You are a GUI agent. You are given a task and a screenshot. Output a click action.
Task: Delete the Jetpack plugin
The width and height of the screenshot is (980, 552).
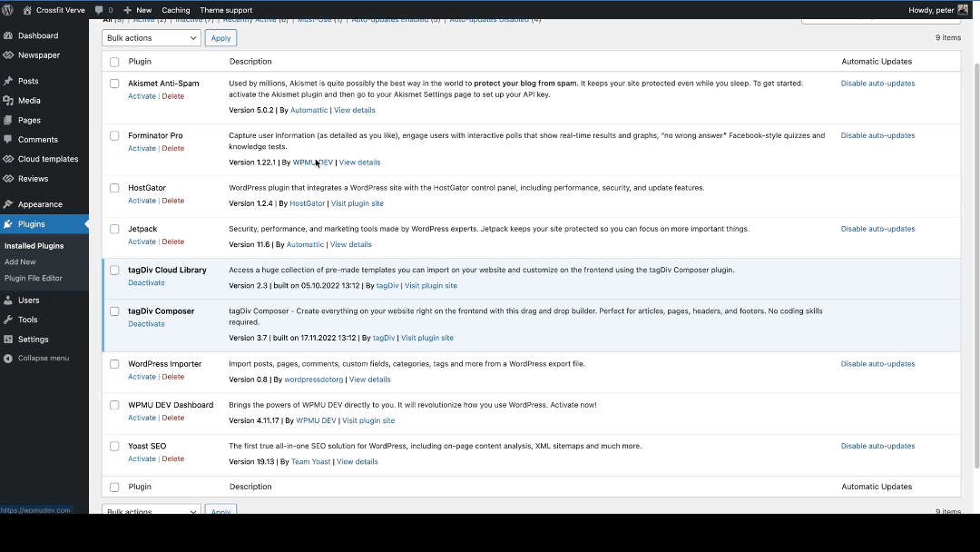(x=173, y=241)
